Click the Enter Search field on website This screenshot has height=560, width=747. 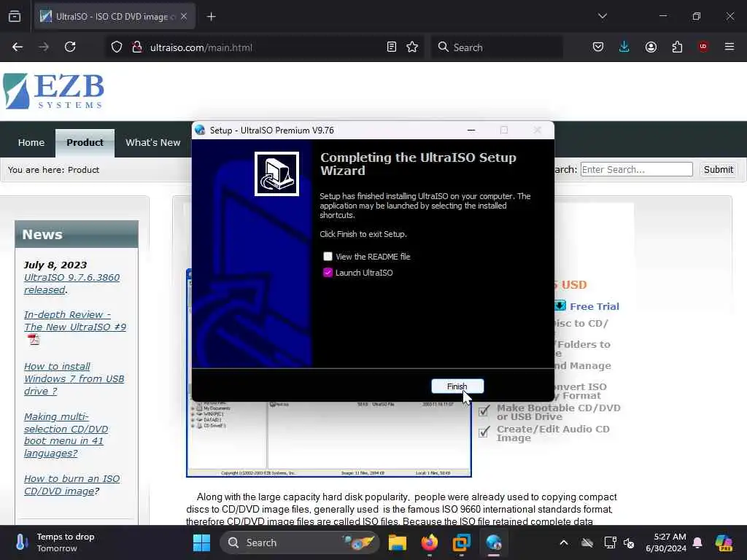(636, 169)
